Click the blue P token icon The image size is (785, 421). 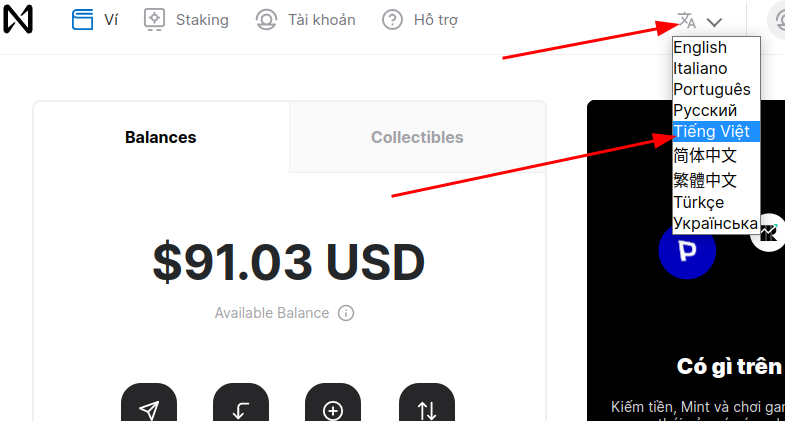[687, 250]
